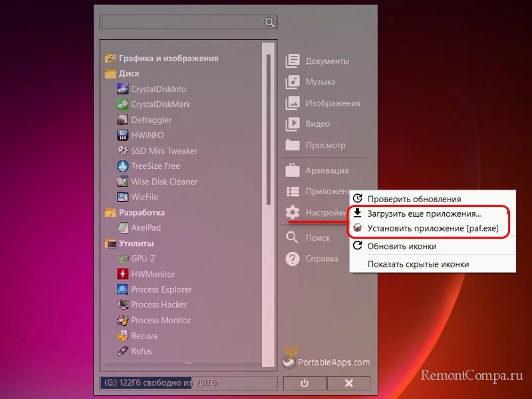Launch CrystalDiskInfo from the app list
Screen dimensions: 532x399
point(158,89)
